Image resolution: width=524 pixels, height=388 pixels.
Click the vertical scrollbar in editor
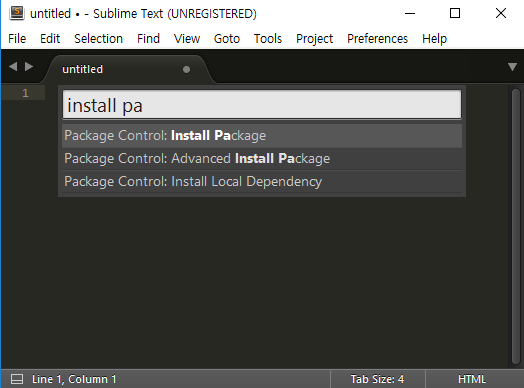pos(516,227)
